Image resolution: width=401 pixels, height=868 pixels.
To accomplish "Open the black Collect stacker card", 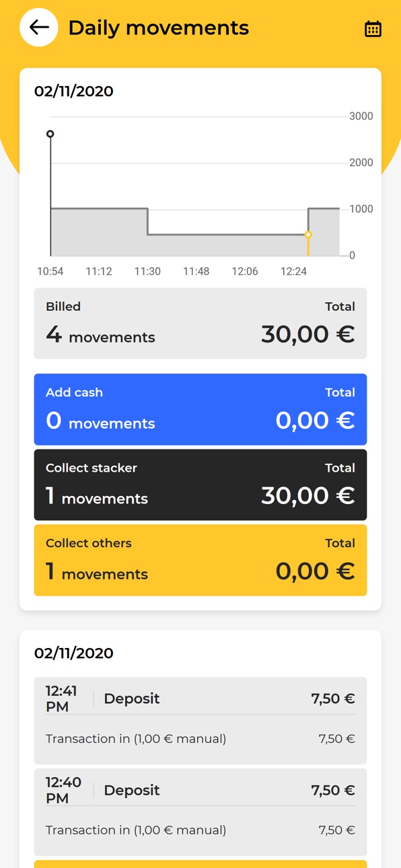I will [200, 485].
